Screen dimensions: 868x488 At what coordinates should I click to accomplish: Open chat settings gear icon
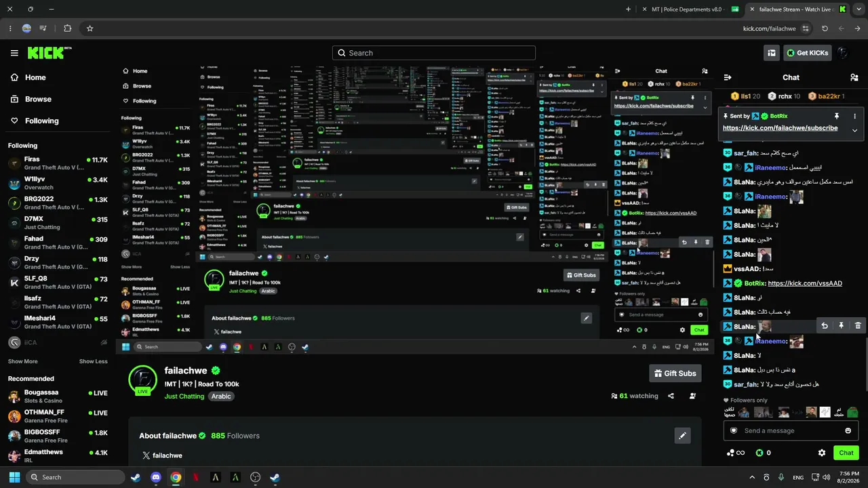pyautogui.click(x=822, y=453)
